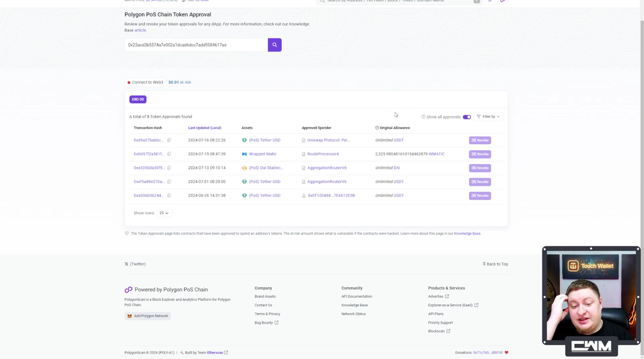This screenshot has width=644, height=359.
Task: Open the Filter by dropdown
Action: click(x=488, y=116)
